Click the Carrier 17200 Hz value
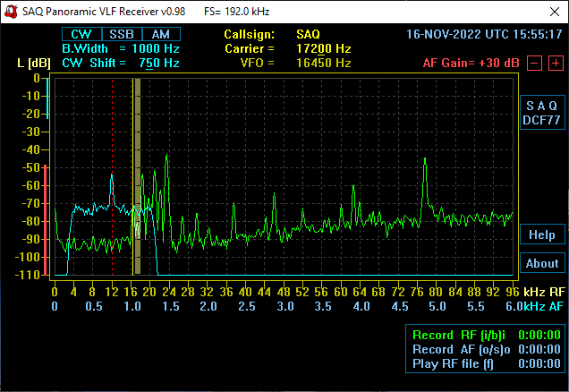The height and width of the screenshot is (392, 569). (x=323, y=48)
